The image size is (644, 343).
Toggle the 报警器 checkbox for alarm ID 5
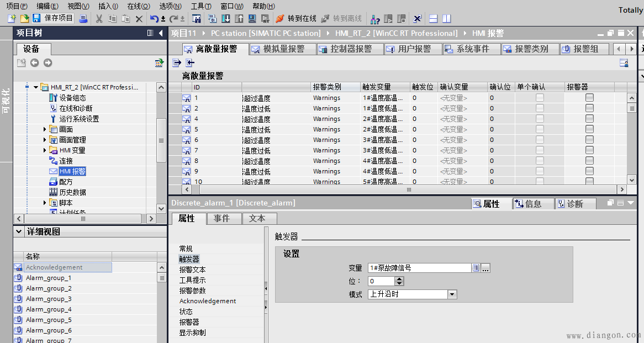pos(589,129)
